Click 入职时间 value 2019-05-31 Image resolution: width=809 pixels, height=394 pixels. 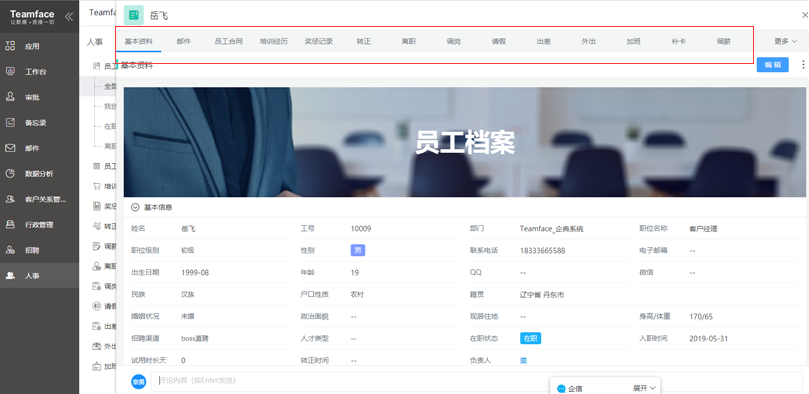tap(708, 338)
